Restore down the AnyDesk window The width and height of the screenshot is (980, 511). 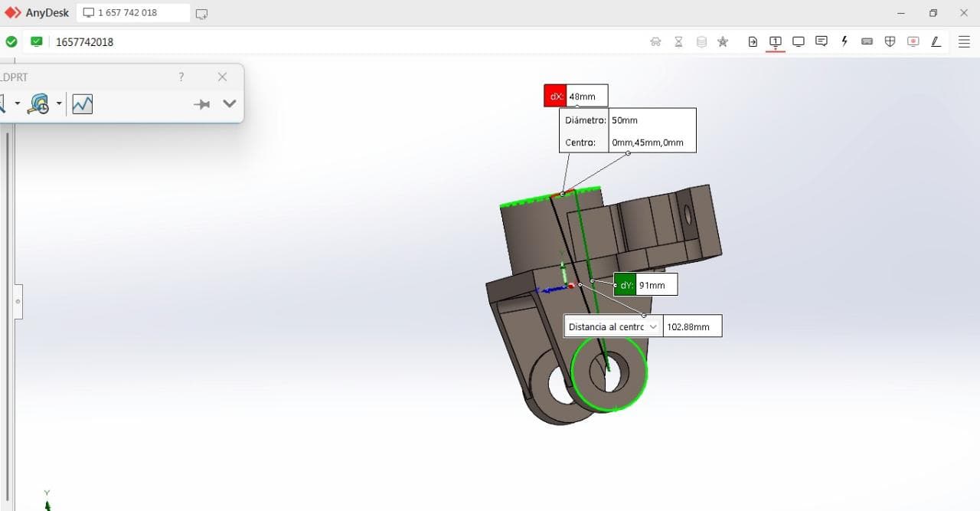[933, 13]
